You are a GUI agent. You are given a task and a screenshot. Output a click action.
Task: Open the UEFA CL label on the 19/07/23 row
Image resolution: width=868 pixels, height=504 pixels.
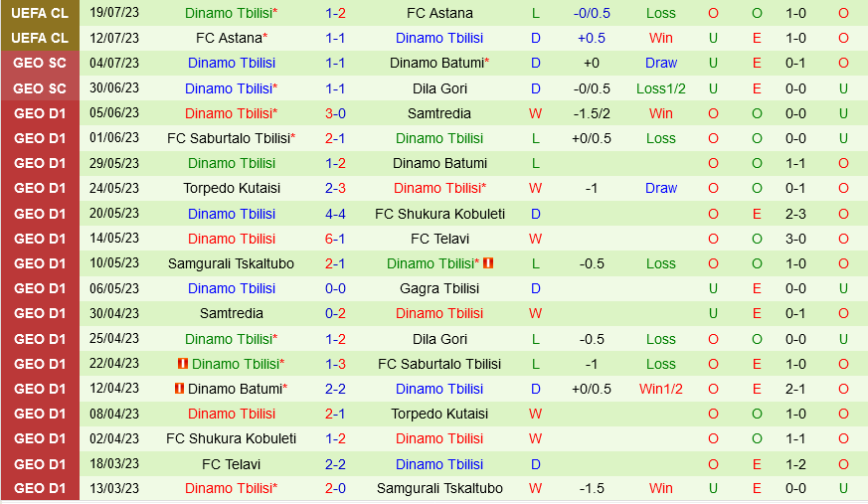(x=41, y=13)
